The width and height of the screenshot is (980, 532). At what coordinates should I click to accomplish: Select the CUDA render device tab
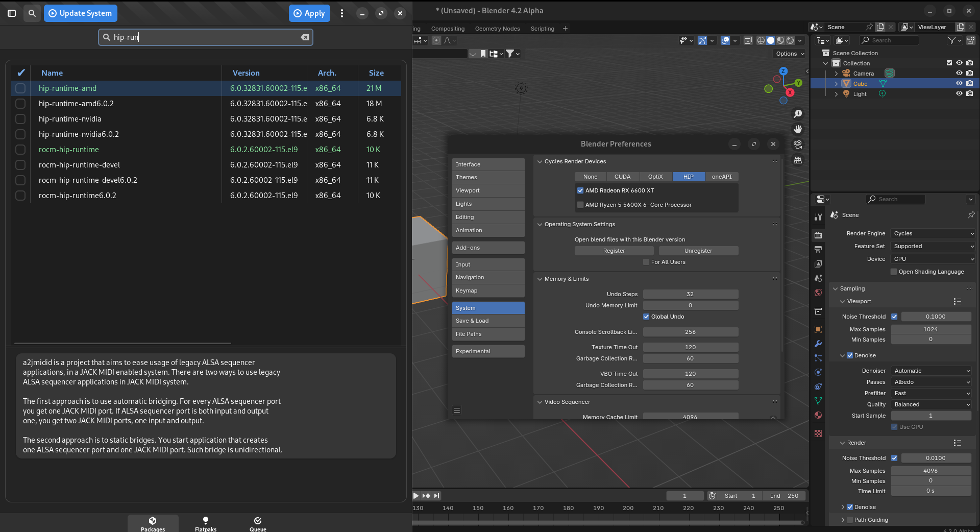(622, 177)
